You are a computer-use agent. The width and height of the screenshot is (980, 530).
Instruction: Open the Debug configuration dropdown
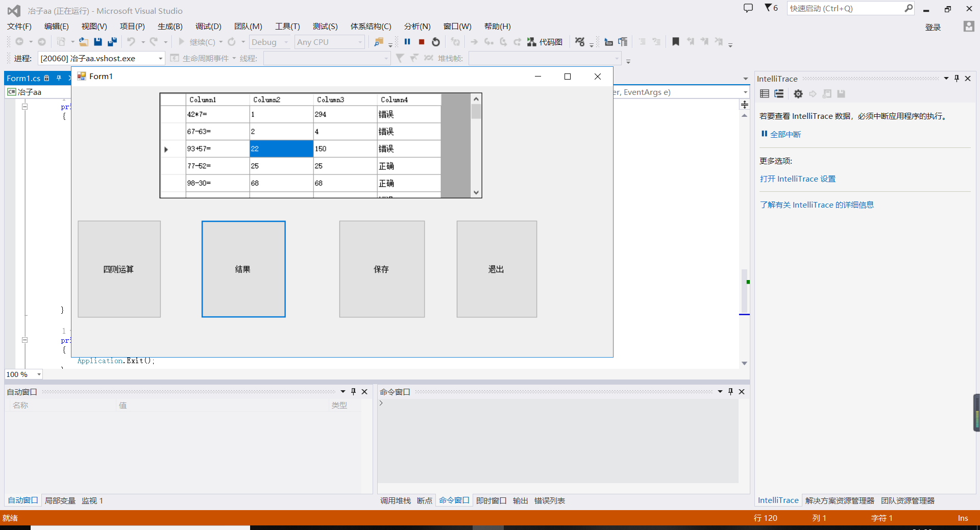pos(286,42)
